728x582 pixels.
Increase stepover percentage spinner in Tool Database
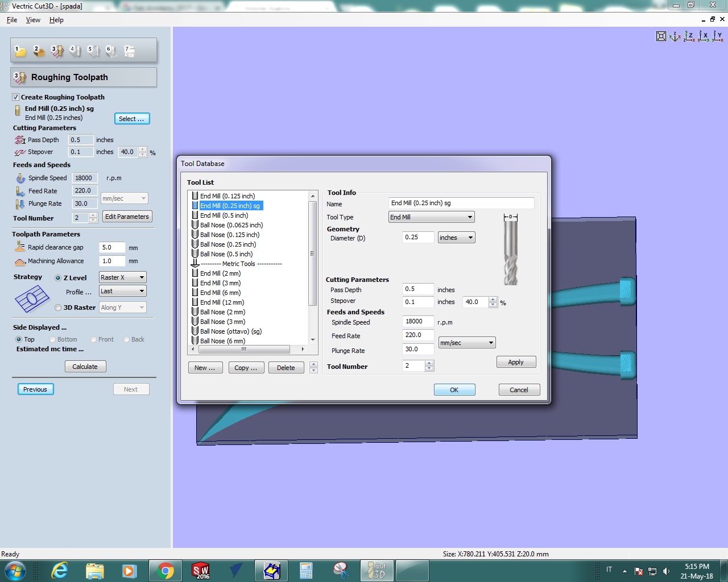coord(493,299)
